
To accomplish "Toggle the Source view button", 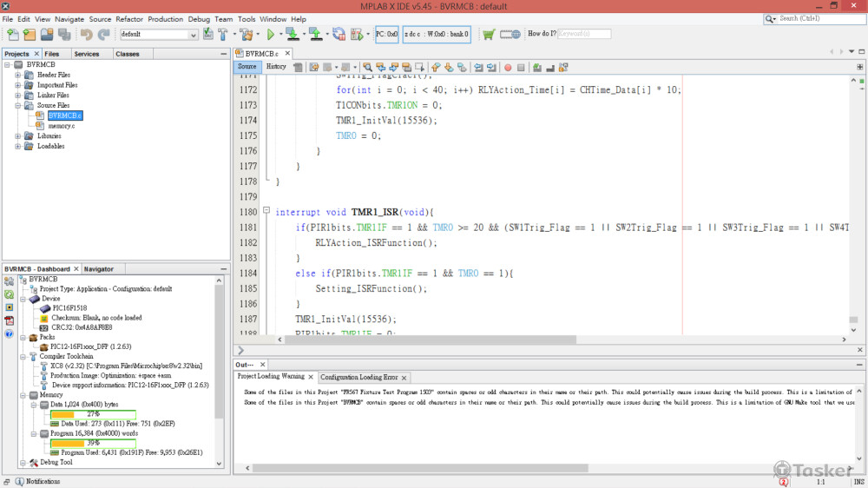I will 247,67.
